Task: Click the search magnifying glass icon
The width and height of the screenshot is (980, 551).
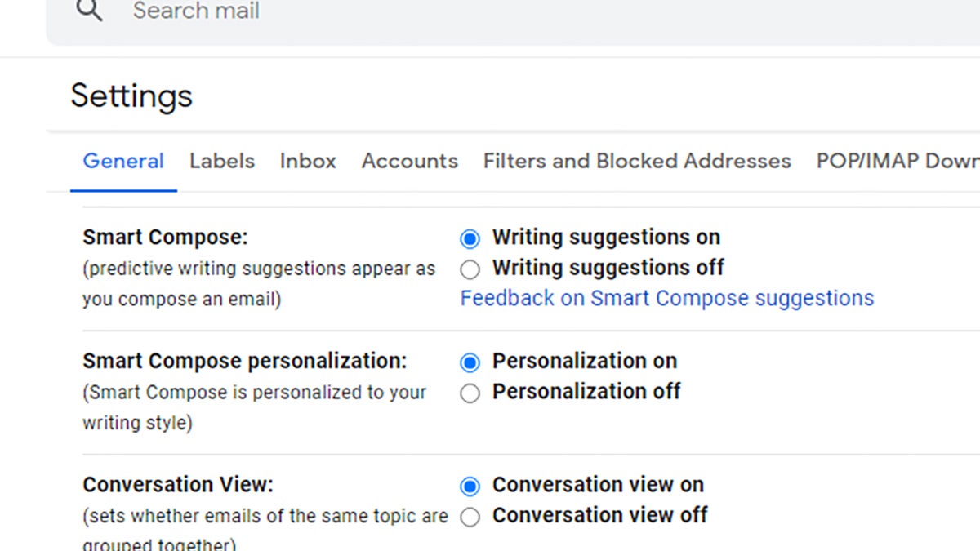Action: click(87, 11)
